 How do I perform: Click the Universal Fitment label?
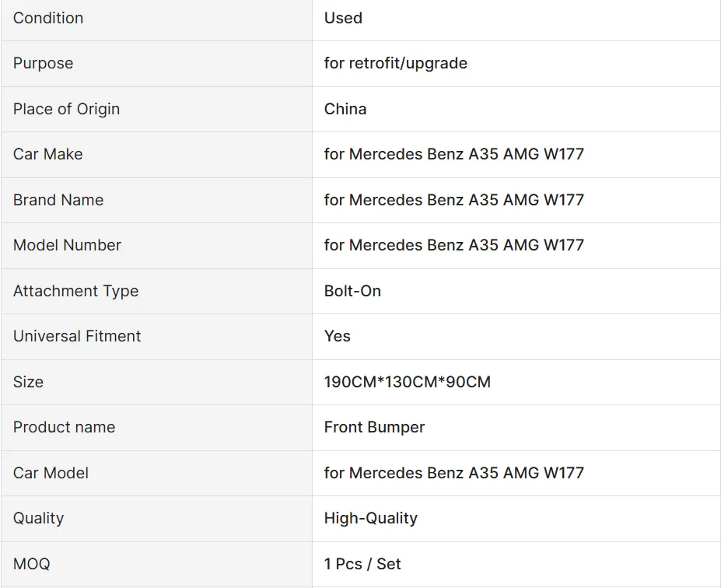(x=77, y=336)
